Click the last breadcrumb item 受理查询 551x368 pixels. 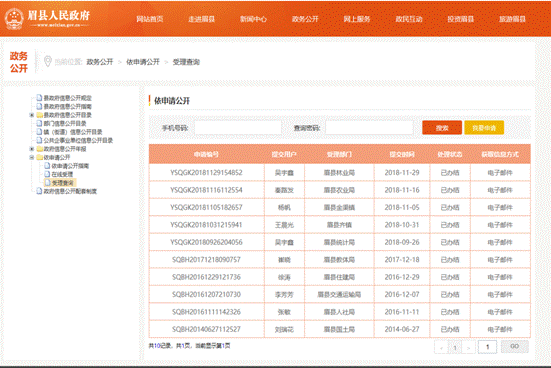coord(186,62)
